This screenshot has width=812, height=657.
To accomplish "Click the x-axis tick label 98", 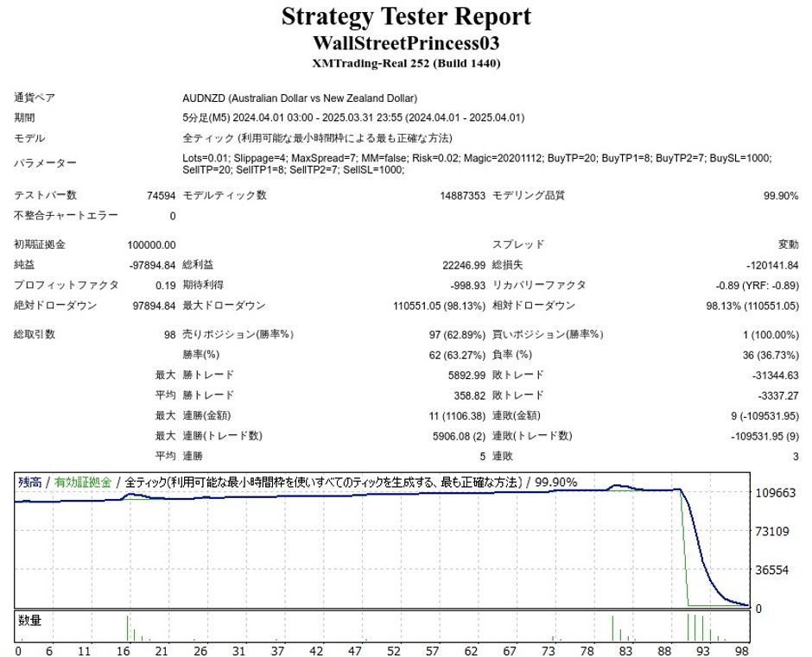I will pos(741,651).
